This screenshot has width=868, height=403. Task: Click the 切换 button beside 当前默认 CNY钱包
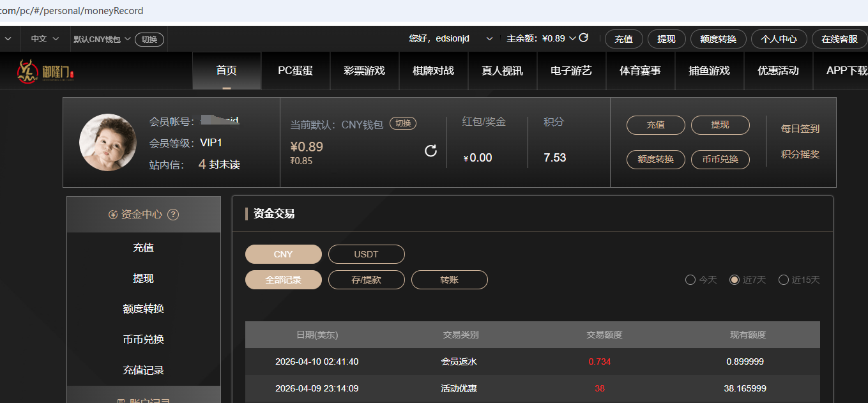click(403, 124)
